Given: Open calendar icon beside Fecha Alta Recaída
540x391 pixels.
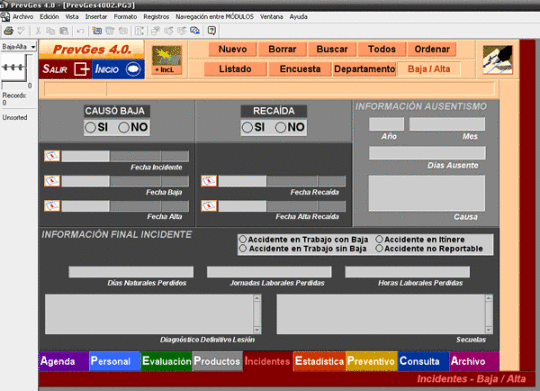Looking at the screenshot, I should 209,206.
